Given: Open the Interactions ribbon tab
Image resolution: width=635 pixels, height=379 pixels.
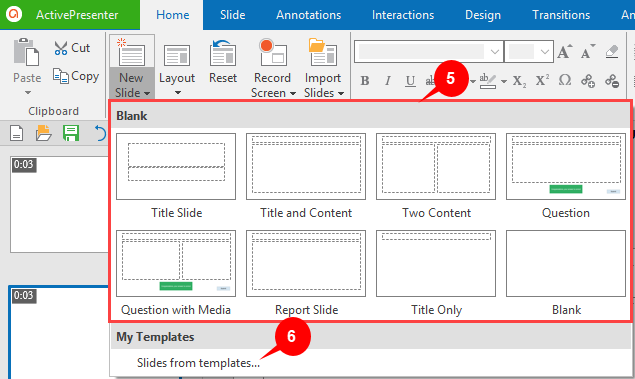Looking at the screenshot, I should (x=403, y=15).
